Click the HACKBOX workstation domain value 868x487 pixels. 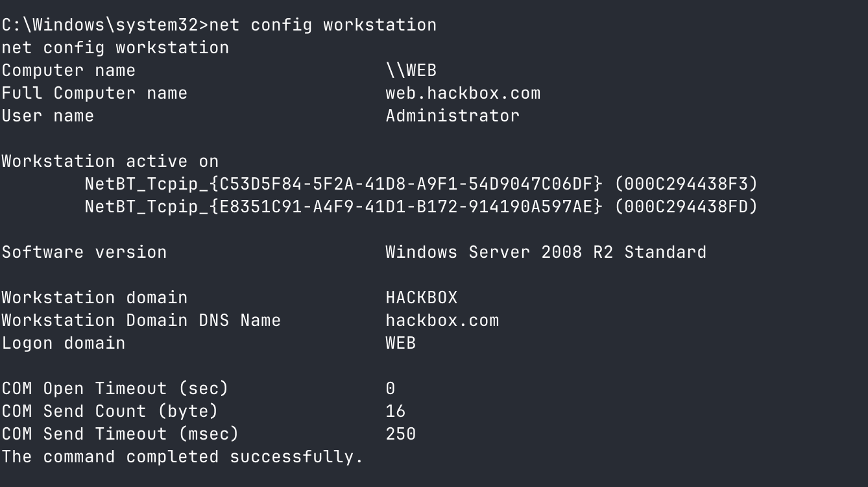pos(421,297)
